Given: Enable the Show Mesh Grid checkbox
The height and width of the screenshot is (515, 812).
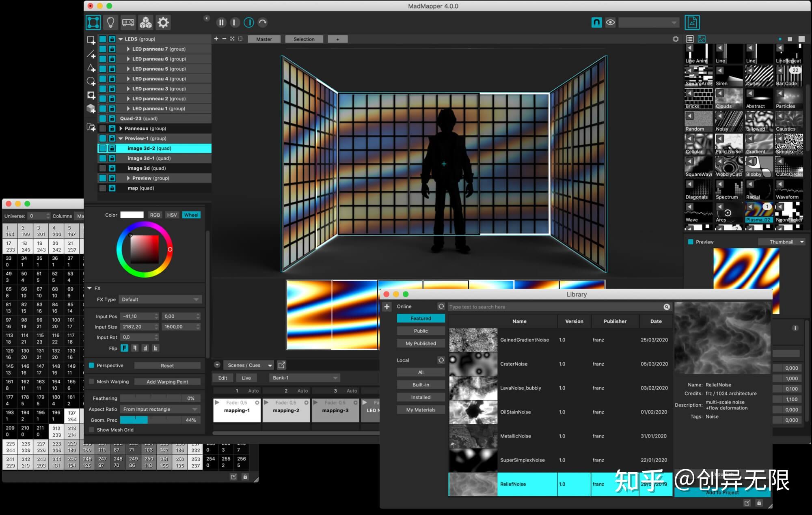Looking at the screenshot, I should click(x=92, y=430).
